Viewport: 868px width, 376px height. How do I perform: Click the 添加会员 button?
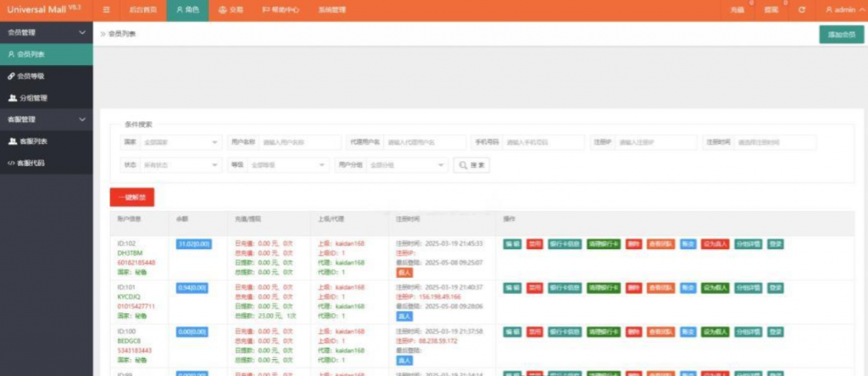click(x=842, y=34)
